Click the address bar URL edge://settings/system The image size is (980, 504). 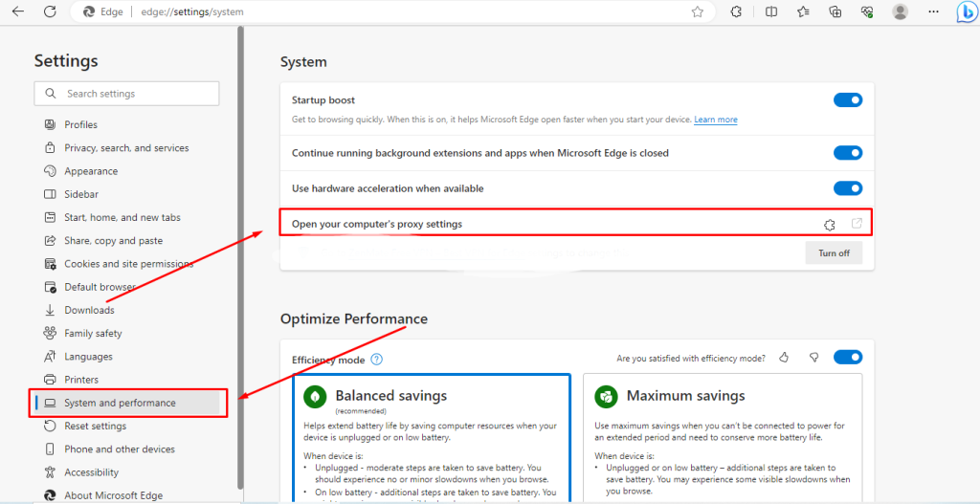pos(192,11)
